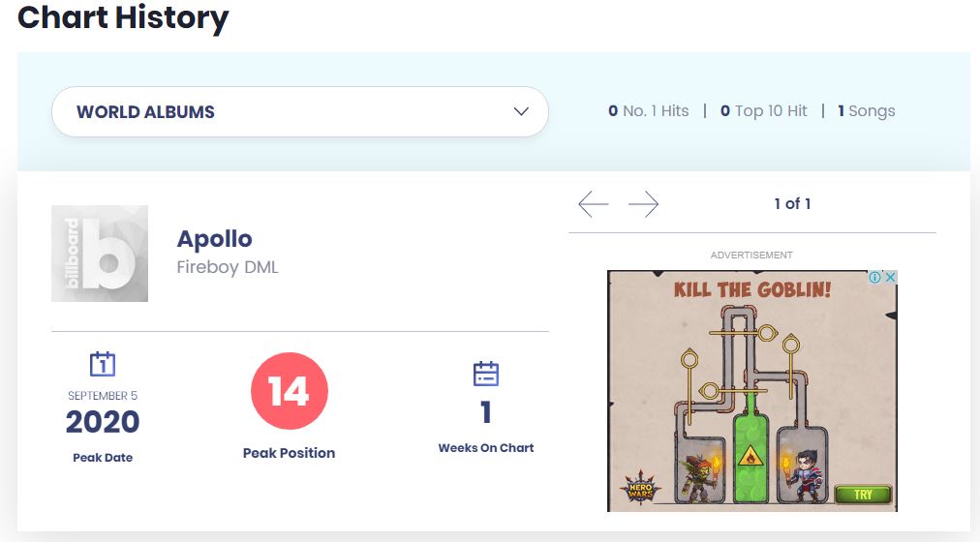Click the red 14 peak position circle
The height and width of the screenshot is (542, 980).
point(289,391)
